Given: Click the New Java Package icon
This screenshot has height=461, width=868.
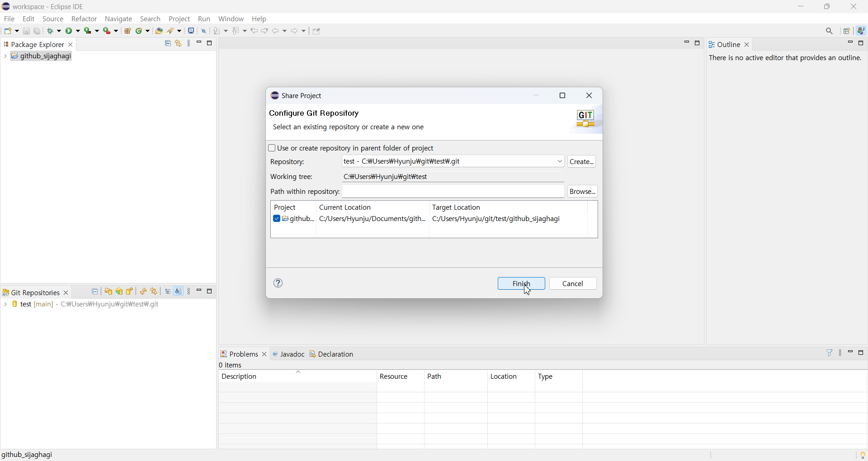Looking at the screenshot, I should (x=128, y=31).
